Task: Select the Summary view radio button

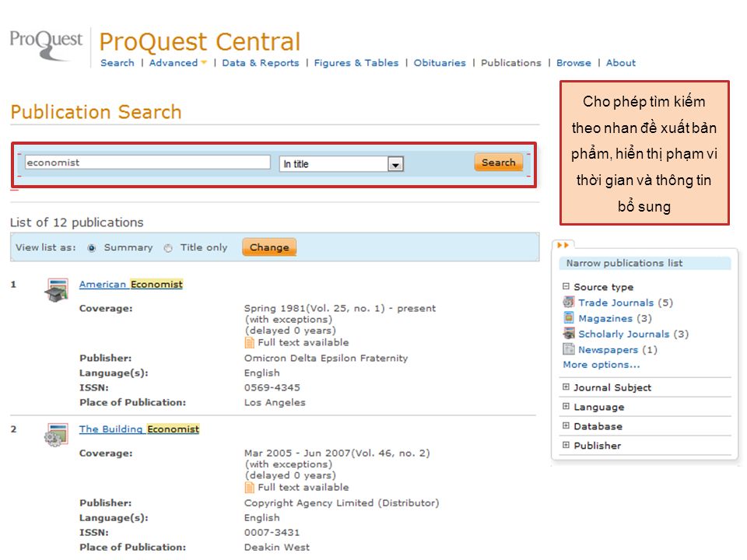Action: pyautogui.click(x=92, y=247)
